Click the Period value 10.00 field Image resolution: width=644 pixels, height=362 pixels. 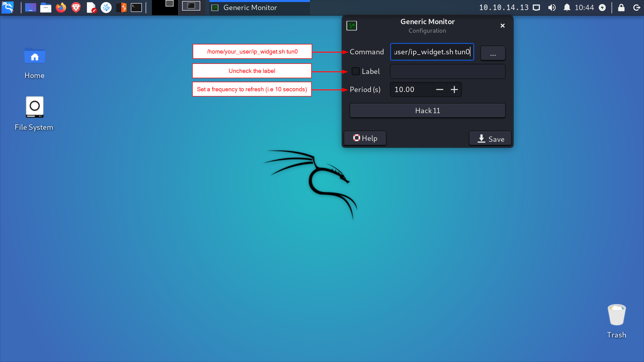point(411,89)
